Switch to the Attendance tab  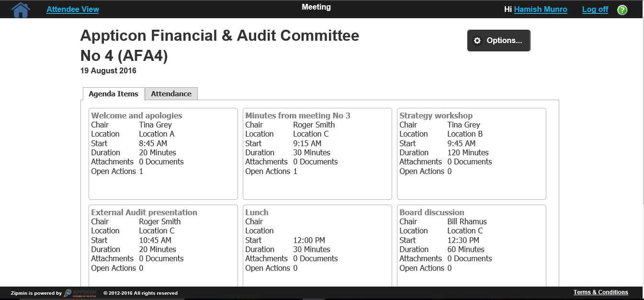point(171,94)
